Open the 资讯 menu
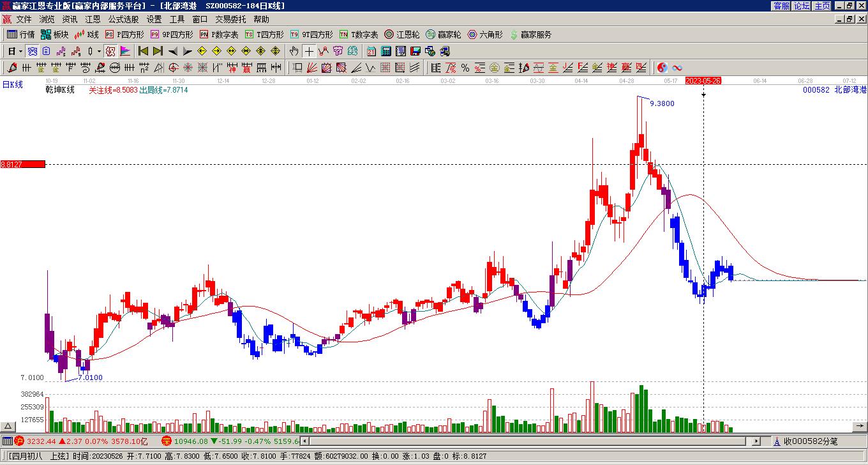This screenshot has height=465, width=868. click(70, 20)
